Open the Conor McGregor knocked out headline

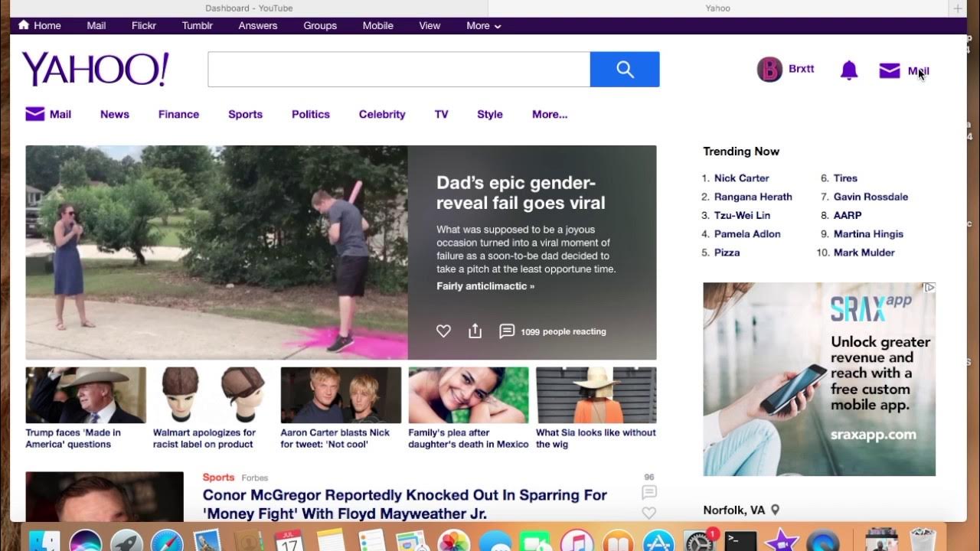[404, 504]
